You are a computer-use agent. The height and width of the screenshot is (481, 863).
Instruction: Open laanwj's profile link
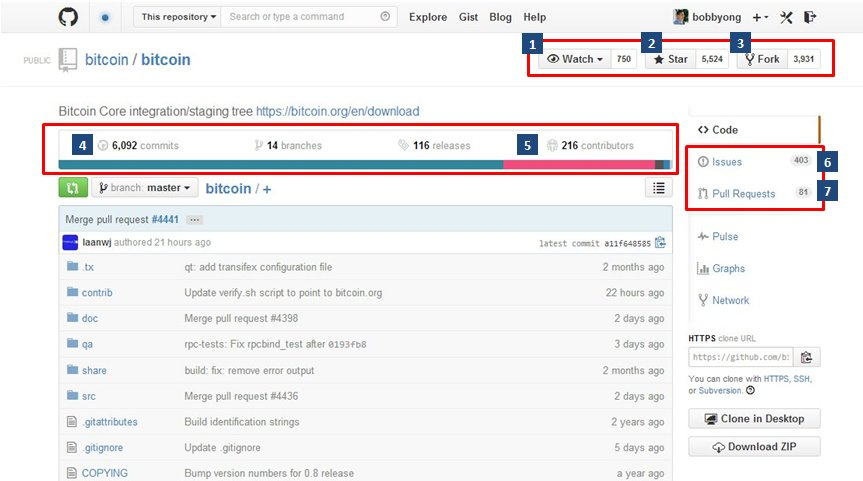click(96, 242)
